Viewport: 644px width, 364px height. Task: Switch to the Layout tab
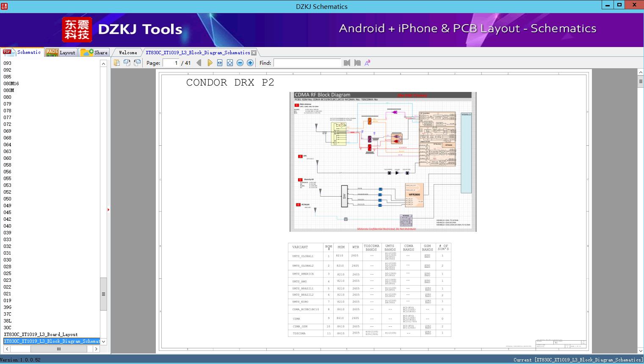click(x=61, y=53)
